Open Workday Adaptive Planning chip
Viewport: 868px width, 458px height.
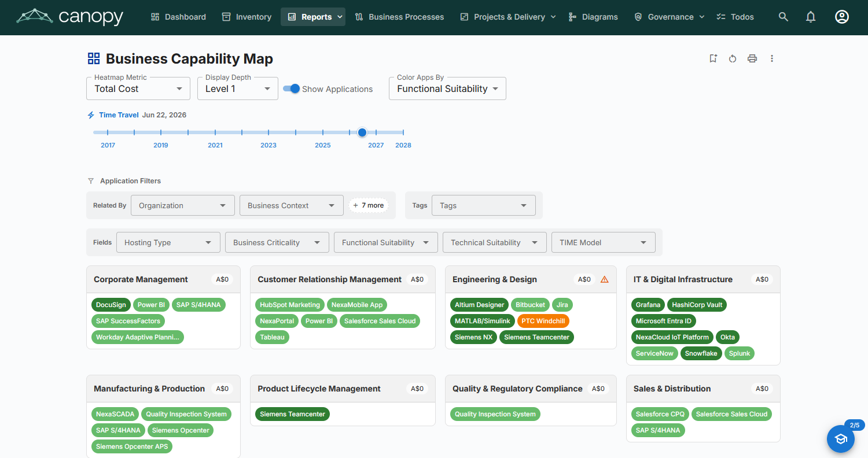click(x=138, y=337)
